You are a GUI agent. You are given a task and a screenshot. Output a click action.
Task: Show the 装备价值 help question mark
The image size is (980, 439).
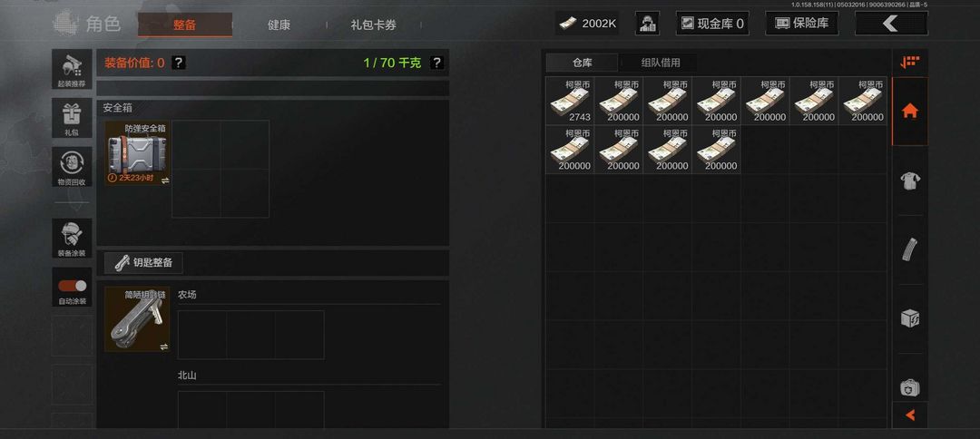[178, 63]
